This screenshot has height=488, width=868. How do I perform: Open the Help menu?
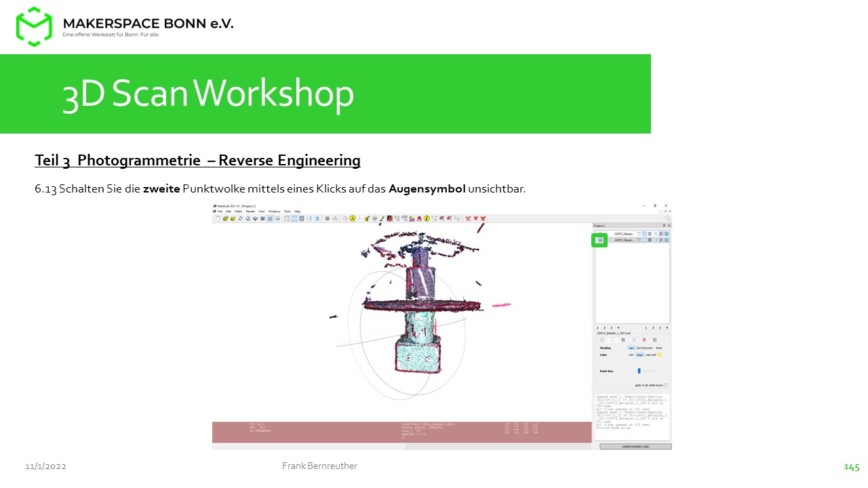click(x=297, y=211)
